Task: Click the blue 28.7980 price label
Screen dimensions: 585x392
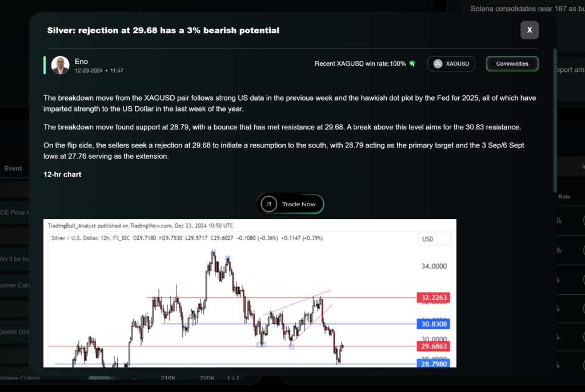Action: 432,363
